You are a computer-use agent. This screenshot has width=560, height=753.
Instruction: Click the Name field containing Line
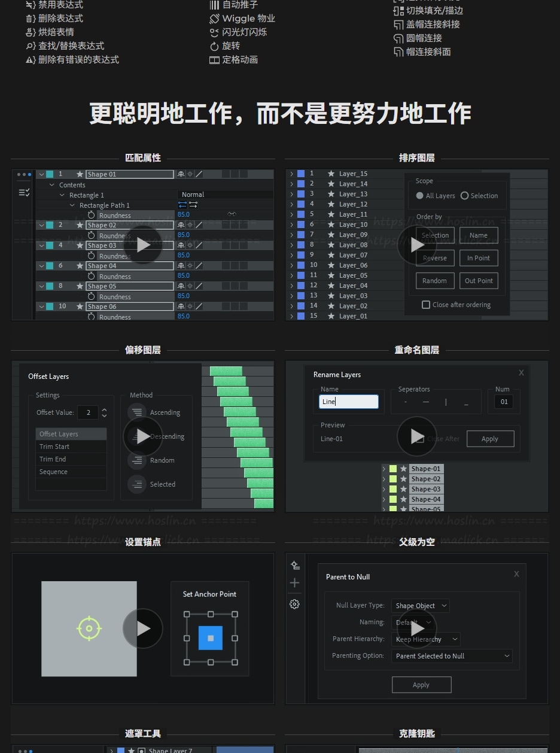(x=349, y=402)
